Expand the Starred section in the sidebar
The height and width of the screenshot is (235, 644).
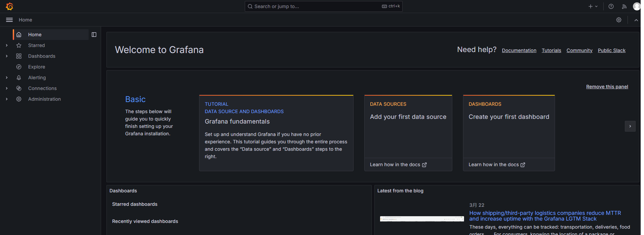pyautogui.click(x=7, y=45)
